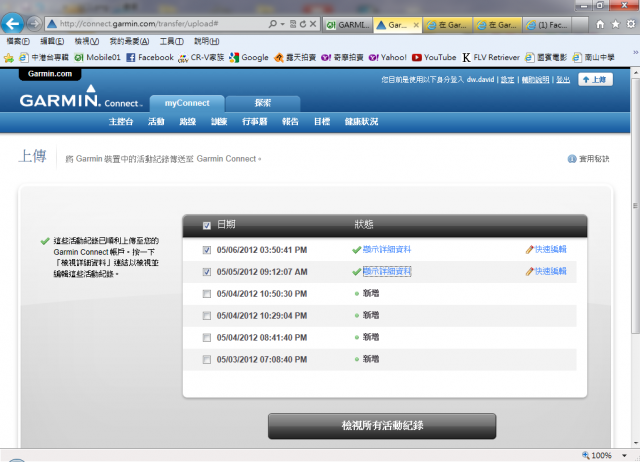The height and width of the screenshot is (462, 640).
Task: Check the 05/04/2012 10:50:30 PM activity
Action: pyautogui.click(x=207, y=294)
